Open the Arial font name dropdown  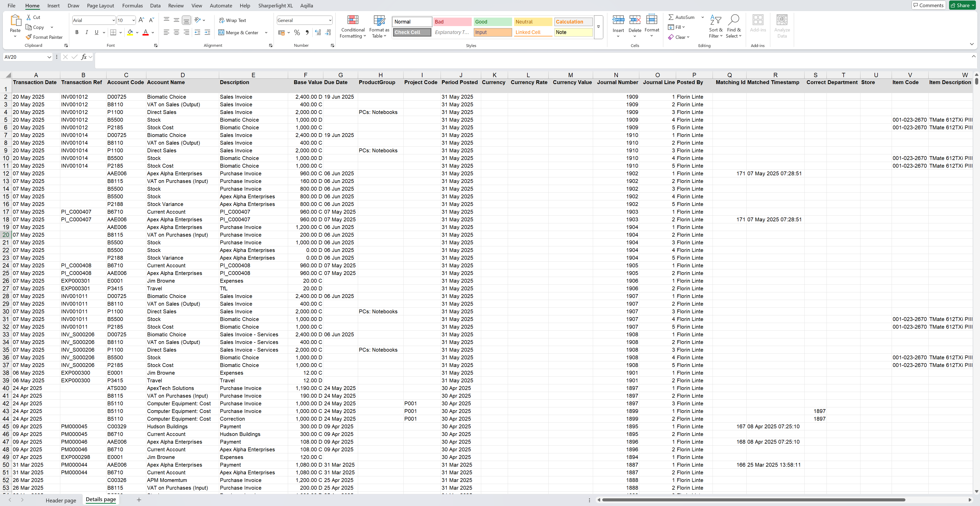113,20
